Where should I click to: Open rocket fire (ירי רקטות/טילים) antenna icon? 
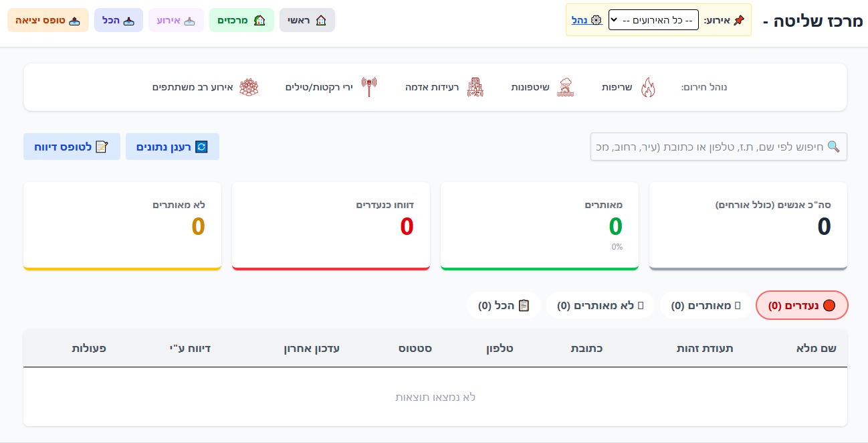[369, 88]
